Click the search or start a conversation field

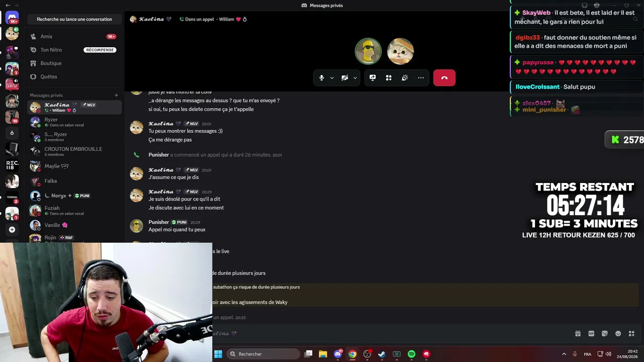[74, 19]
